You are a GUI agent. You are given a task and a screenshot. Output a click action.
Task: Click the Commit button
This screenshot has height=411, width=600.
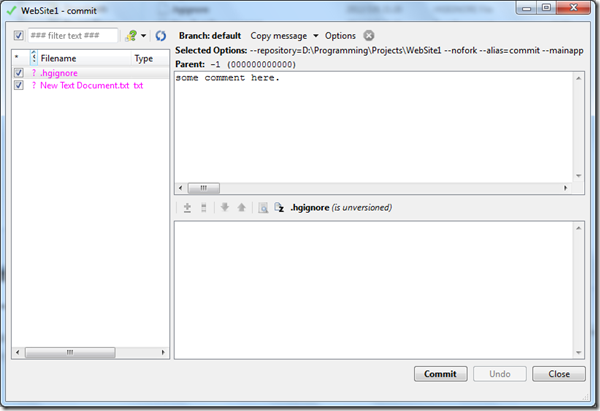(440, 374)
